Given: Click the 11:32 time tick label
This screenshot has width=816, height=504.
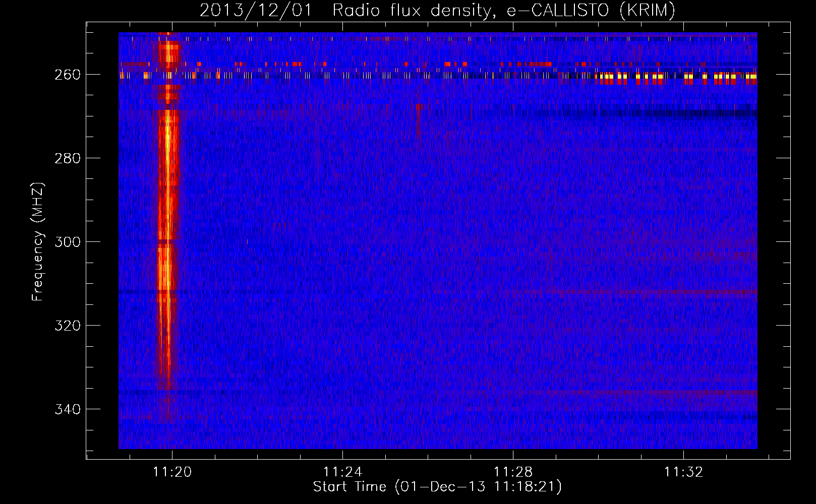Looking at the screenshot, I should tap(684, 472).
